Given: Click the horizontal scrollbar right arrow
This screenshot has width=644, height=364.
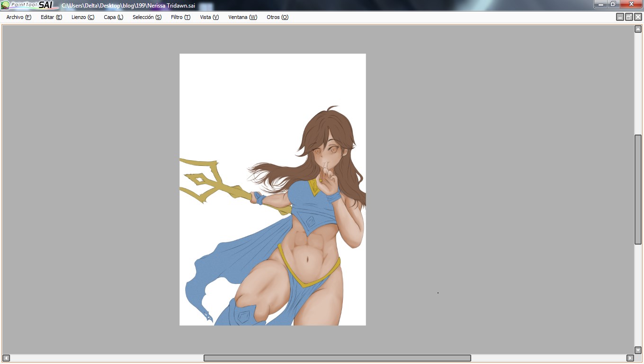Looking at the screenshot, I should (x=630, y=358).
